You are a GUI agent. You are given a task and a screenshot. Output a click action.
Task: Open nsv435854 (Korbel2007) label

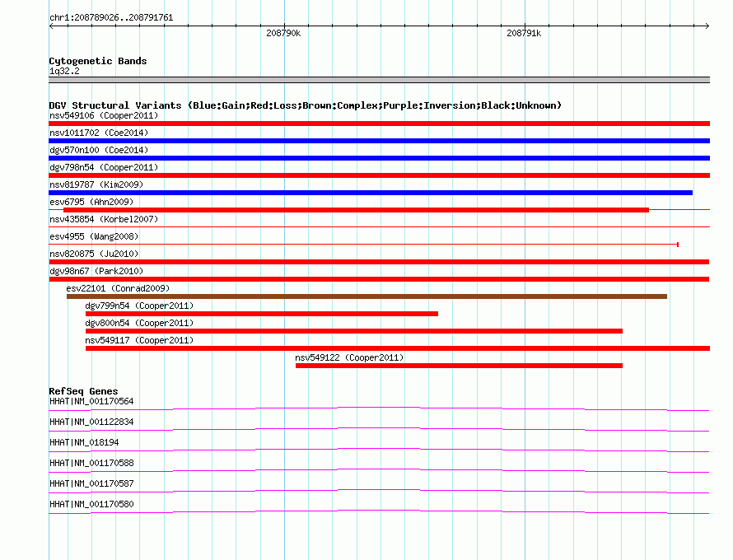[104, 219]
